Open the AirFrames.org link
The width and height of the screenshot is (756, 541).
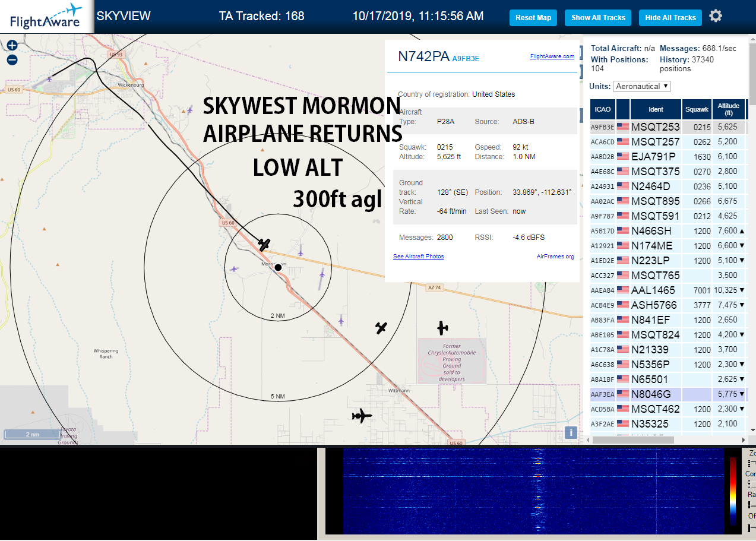(555, 257)
